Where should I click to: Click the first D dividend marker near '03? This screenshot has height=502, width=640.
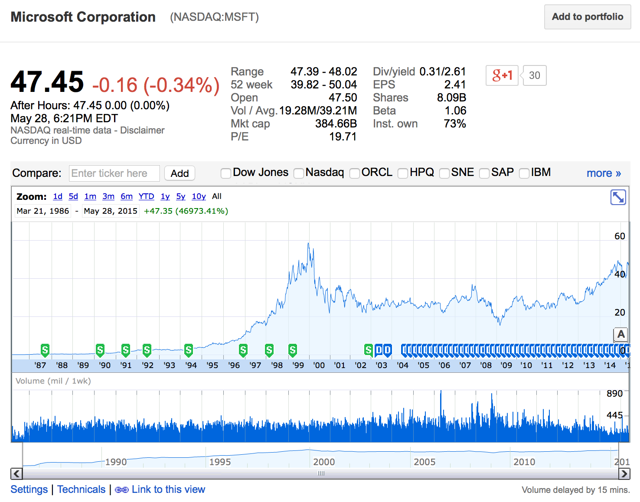coord(378,350)
